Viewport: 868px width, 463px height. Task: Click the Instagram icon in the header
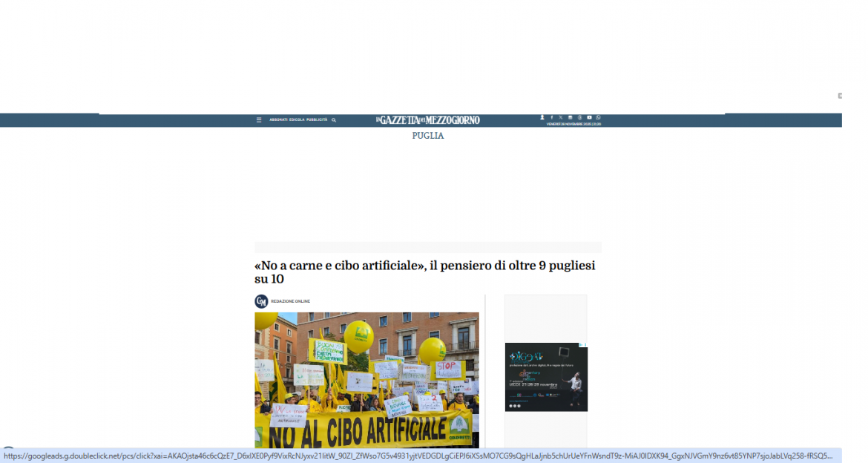pyautogui.click(x=579, y=117)
